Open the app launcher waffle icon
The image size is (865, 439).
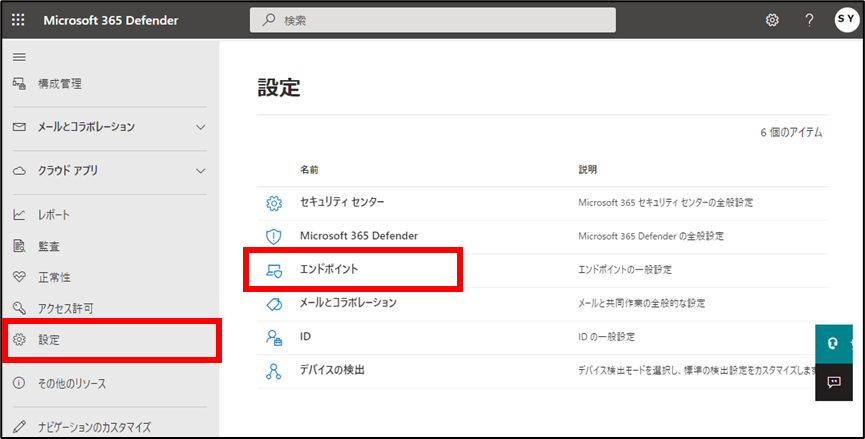(18, 20)
